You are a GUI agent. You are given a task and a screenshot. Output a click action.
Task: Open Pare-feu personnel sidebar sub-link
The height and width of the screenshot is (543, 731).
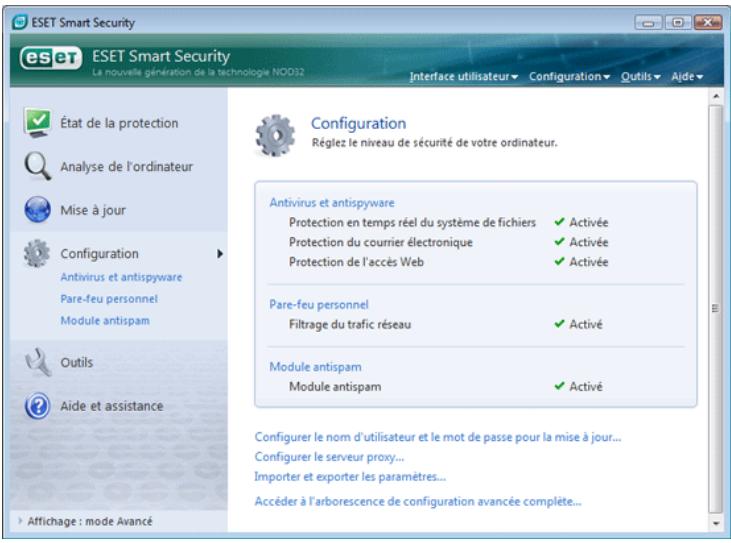109,299
